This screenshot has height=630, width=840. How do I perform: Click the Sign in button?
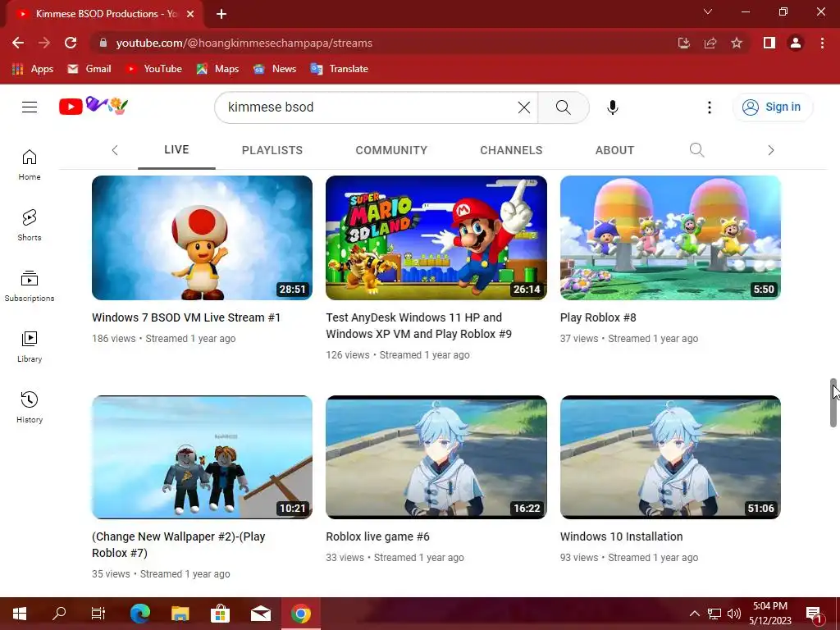772,107
